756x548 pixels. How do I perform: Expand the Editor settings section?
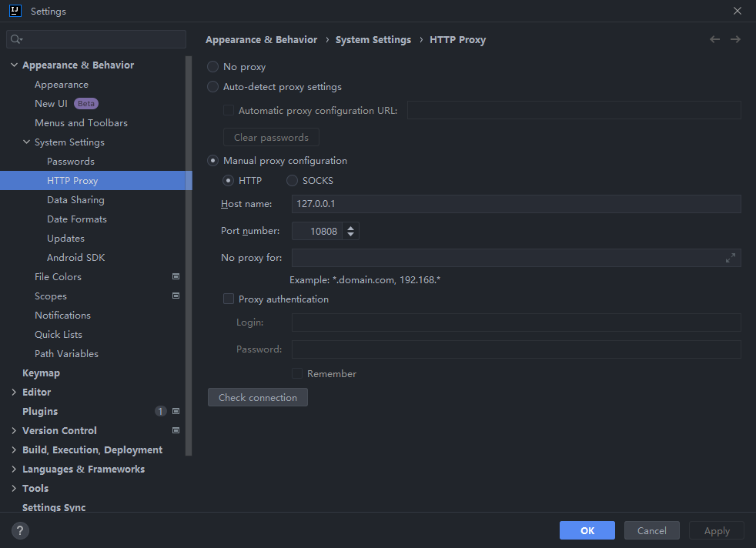(x=14, y=393)
